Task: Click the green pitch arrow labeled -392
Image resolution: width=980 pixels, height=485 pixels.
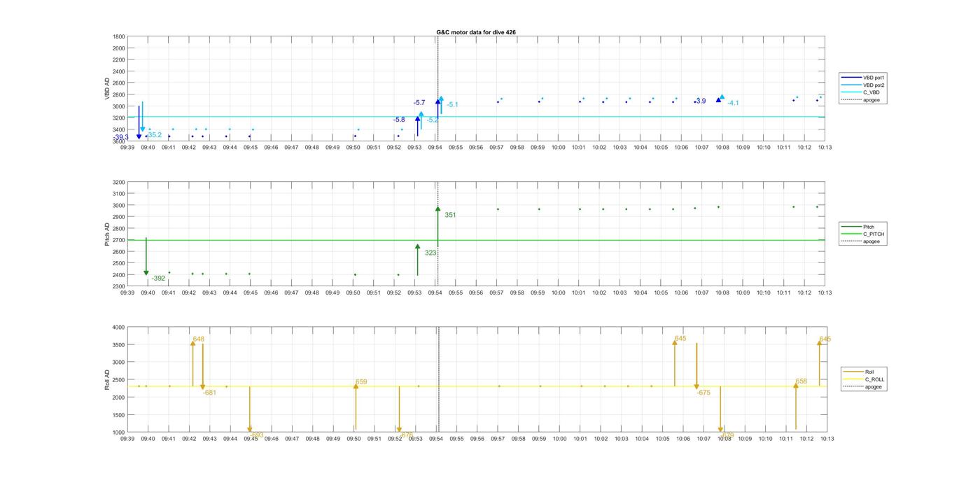Action: point(146,256)
